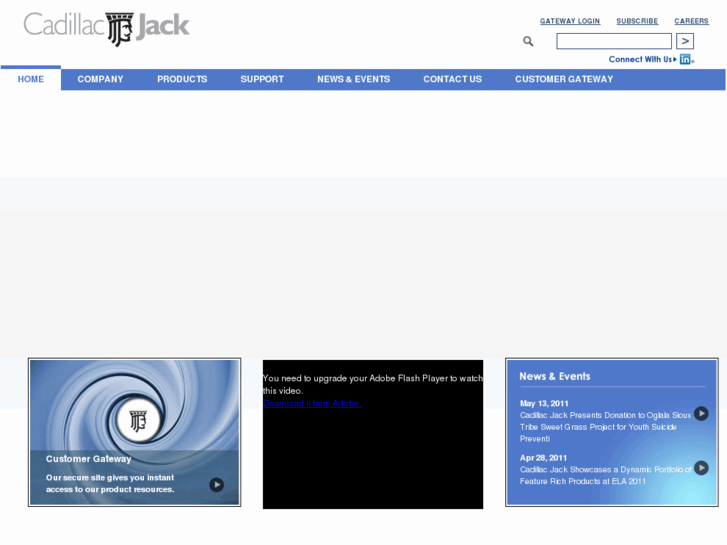Focus the search text field
The image size is (727, 545).
point(614,41)
